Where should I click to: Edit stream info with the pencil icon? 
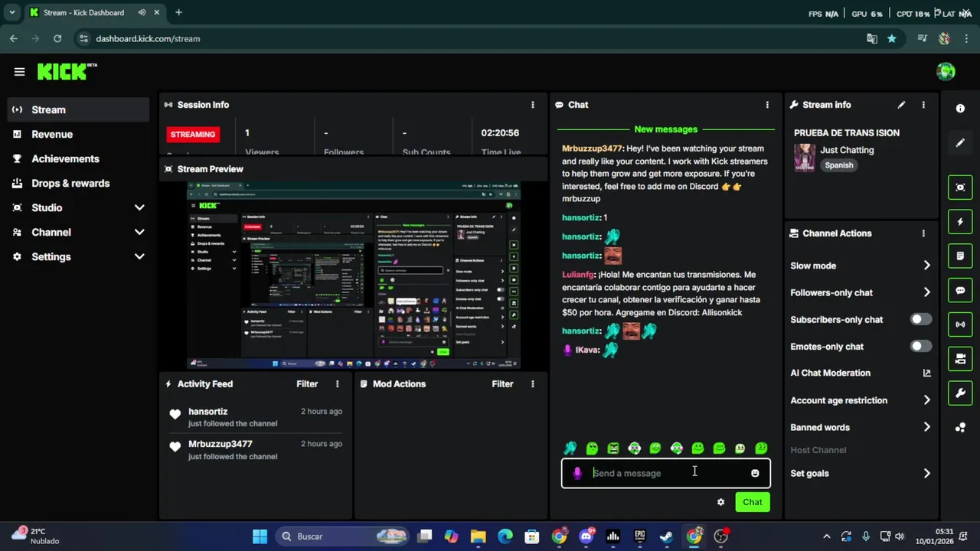901,105
